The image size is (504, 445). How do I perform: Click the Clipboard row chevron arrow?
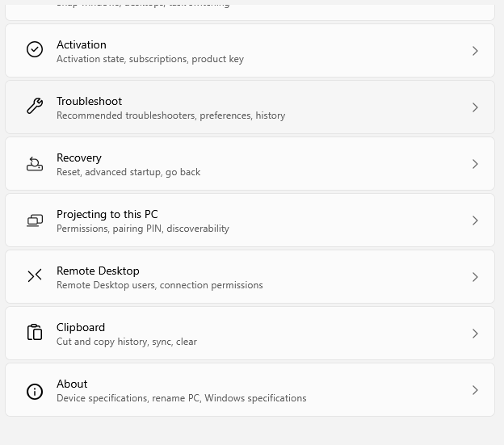[x=475, y=334]
